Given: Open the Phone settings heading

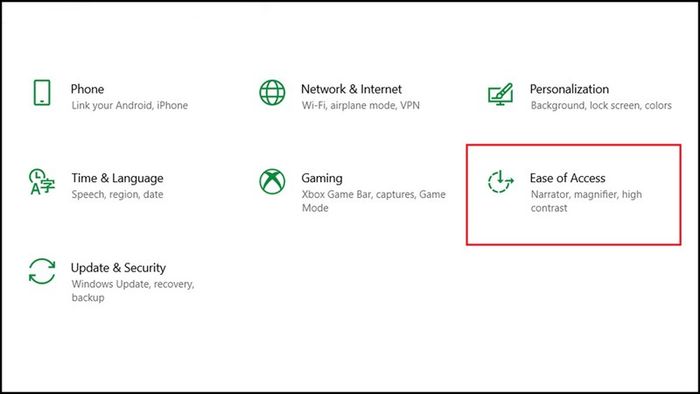Looking at the screenshot, I should (x=88, y=89).
